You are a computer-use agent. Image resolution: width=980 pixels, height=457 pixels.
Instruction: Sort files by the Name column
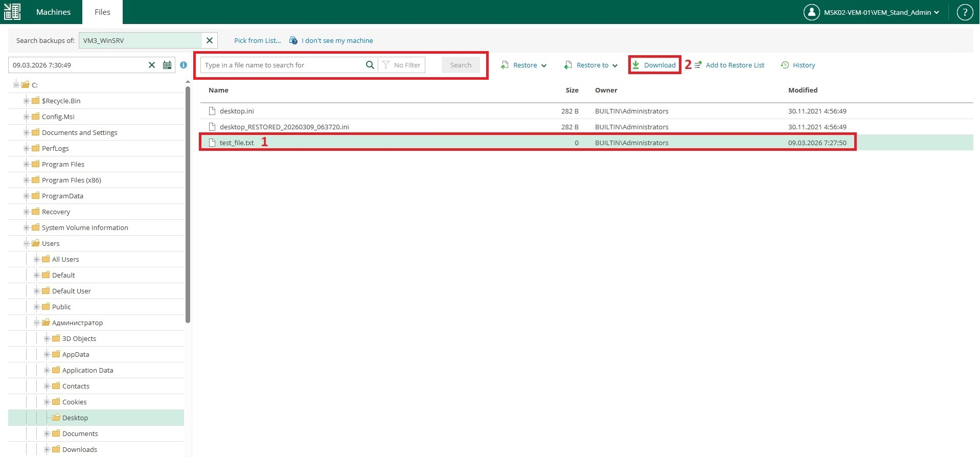pyautogui.click(x=218, y=90)
